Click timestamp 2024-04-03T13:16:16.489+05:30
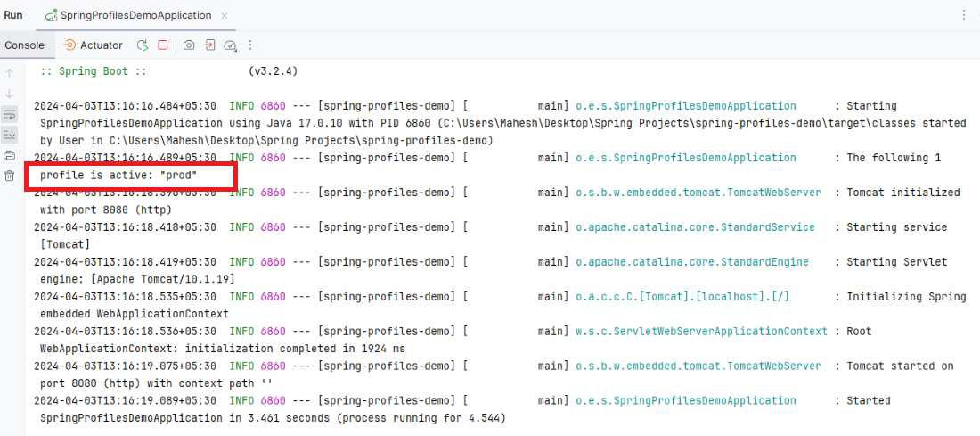The image size is (980, 436). coord(125,158)
